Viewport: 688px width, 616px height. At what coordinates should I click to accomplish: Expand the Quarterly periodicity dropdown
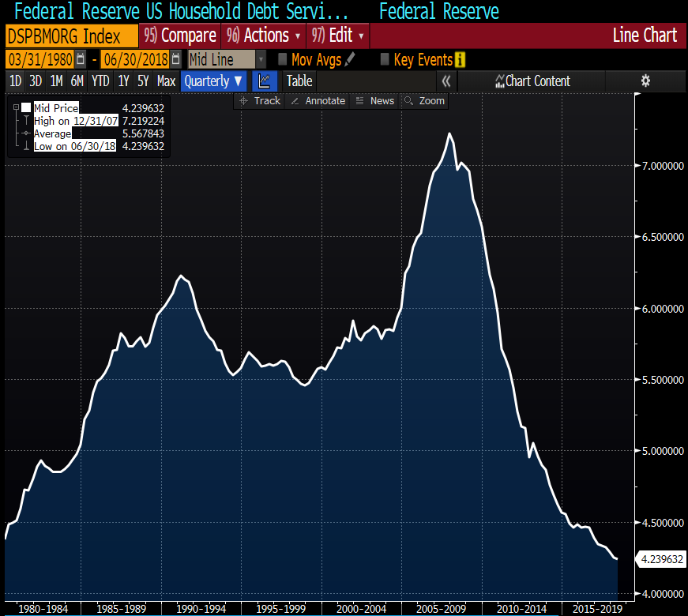point(214,81)
